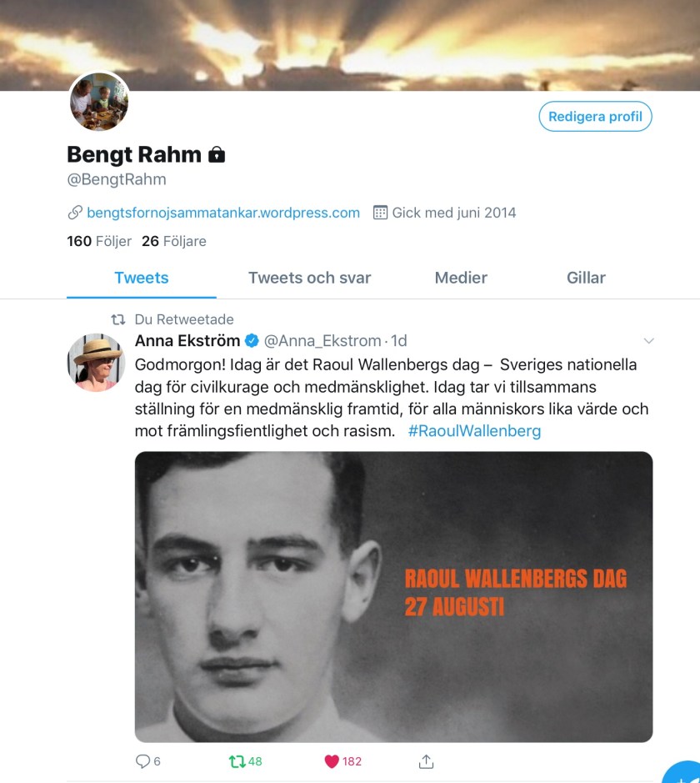Screen dimensions: 700x783
Task: Click the green retweet icon with 48
Action: point(237,761)
